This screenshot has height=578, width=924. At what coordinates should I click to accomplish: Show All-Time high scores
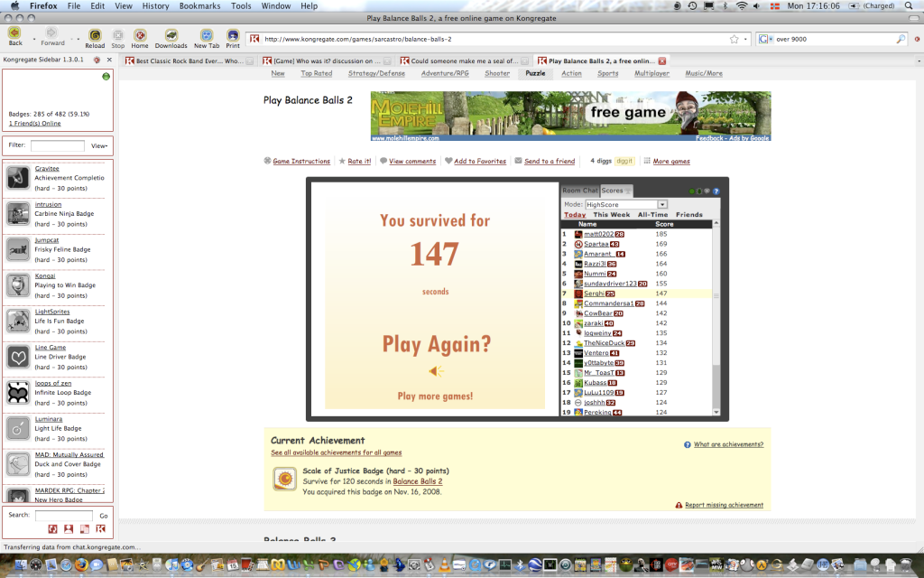pos(652,215)
